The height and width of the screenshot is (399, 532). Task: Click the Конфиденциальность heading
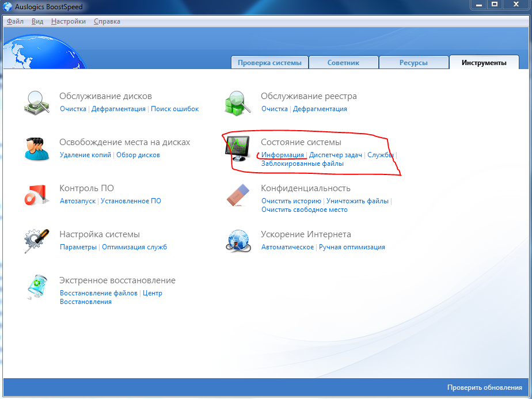(x=306, y=188)
